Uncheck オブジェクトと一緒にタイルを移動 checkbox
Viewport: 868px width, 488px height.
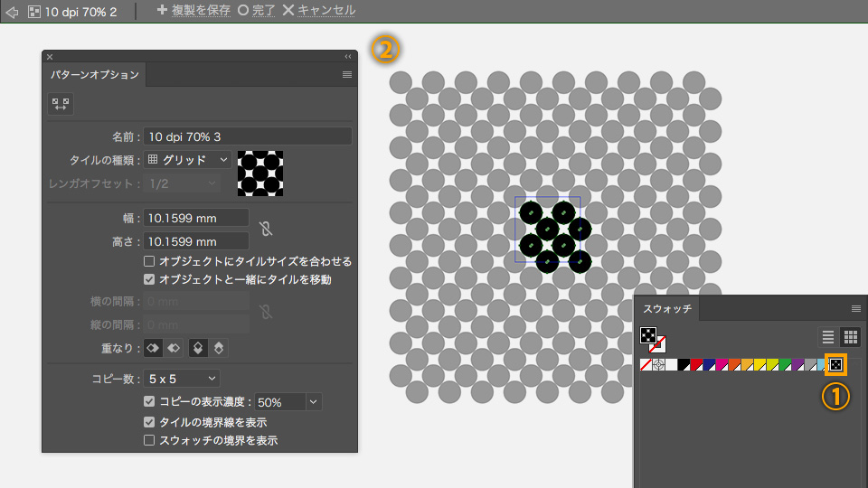(x=149, y=279)
